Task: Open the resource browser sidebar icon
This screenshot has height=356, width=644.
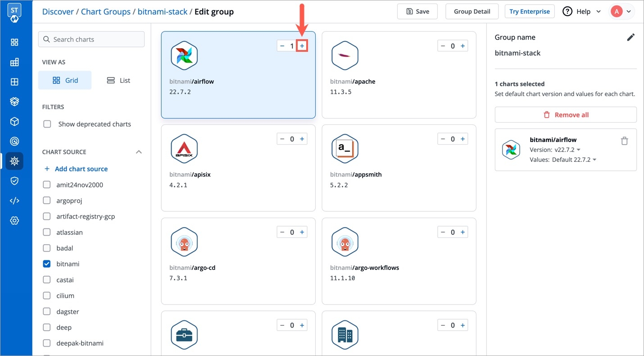Action: [14, 82]
